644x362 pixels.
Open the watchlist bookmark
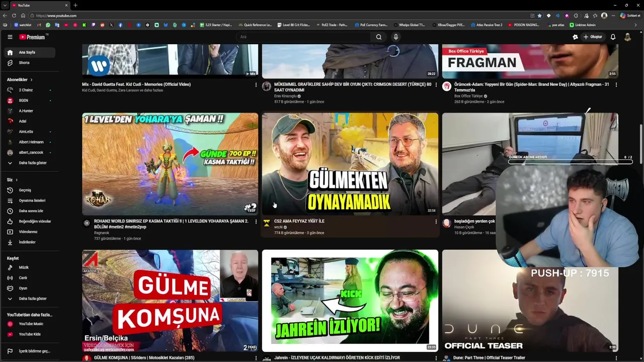click(23, 25)
